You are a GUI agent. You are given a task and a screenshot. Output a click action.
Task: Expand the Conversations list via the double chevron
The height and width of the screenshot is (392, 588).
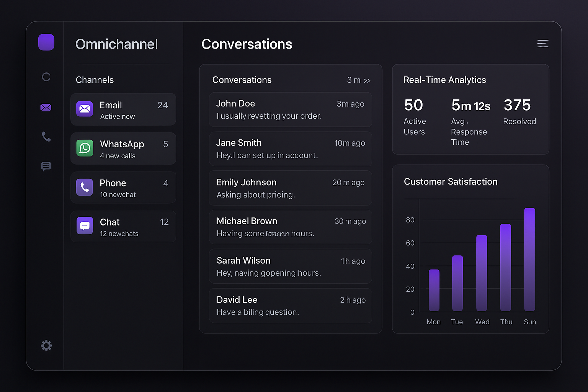pos(367,80)
